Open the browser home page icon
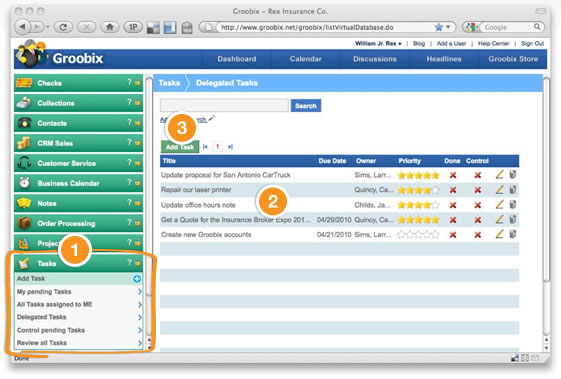 [x=110, y=27]
